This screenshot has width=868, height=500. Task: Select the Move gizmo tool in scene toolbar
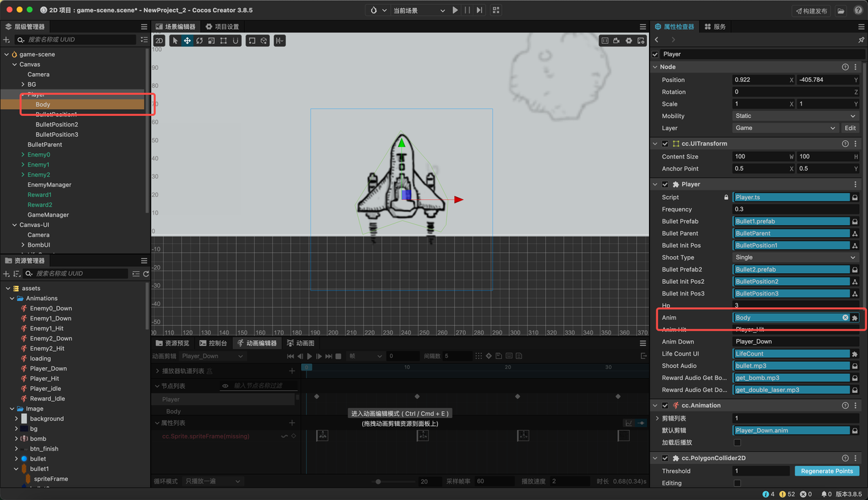187,41
